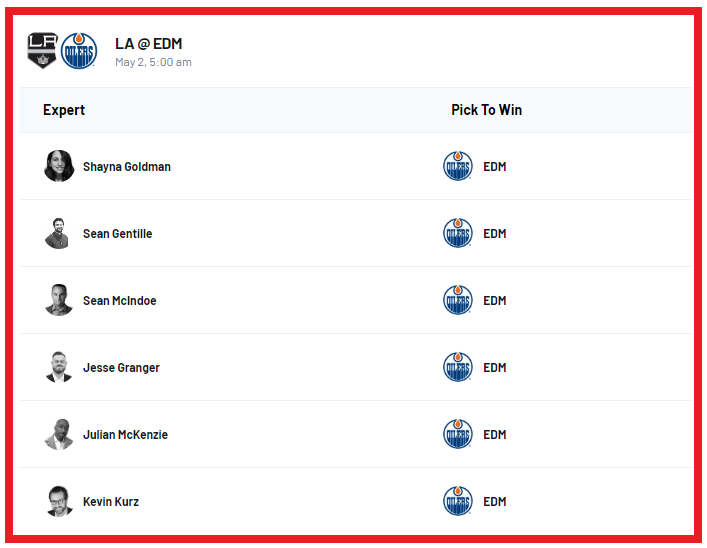
Task: Click the Pick To Win column header
Action: [x=486, y=110]
